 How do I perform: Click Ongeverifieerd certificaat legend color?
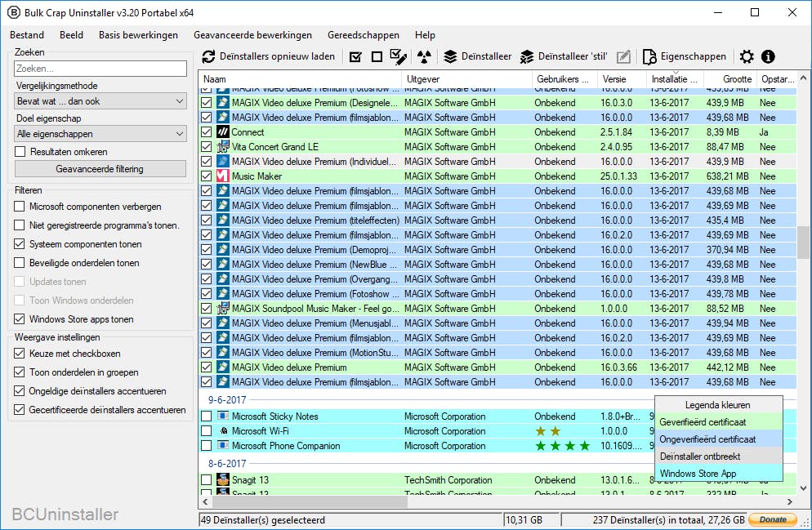[719, 439]
